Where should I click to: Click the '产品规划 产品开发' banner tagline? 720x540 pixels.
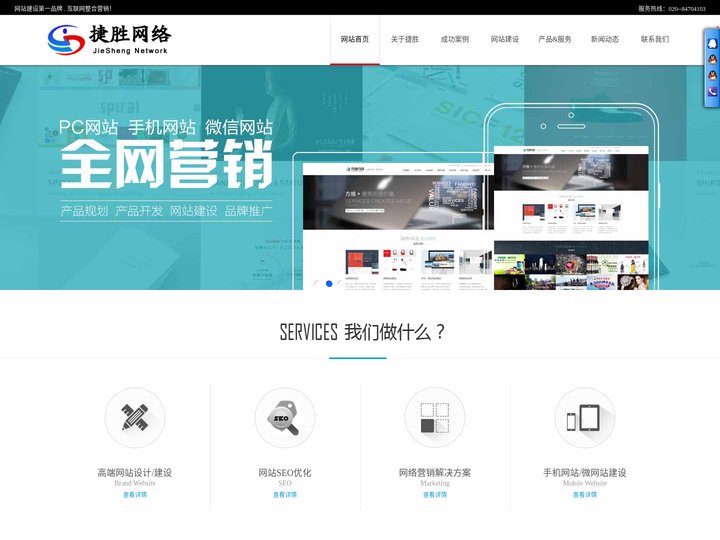pyautogui.click(x=166, y=211)
